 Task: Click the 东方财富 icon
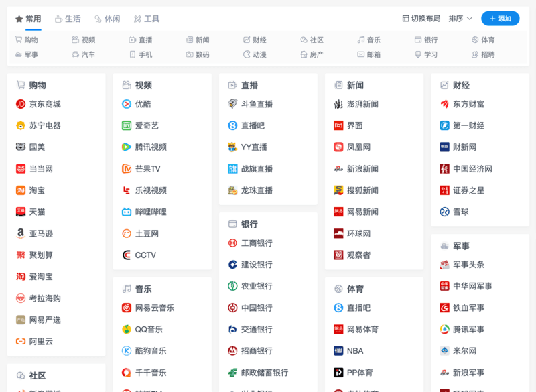pyautogui.click(x=444, y=104)
